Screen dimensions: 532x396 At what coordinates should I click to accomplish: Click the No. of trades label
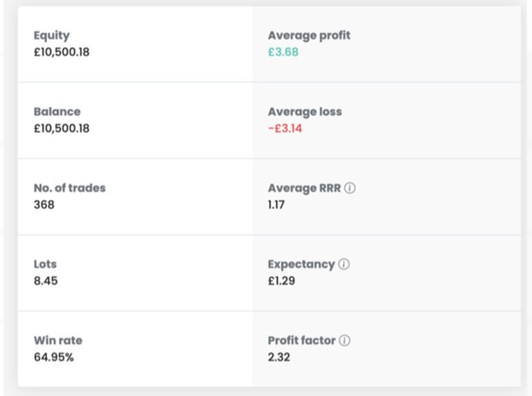point(69,188)
